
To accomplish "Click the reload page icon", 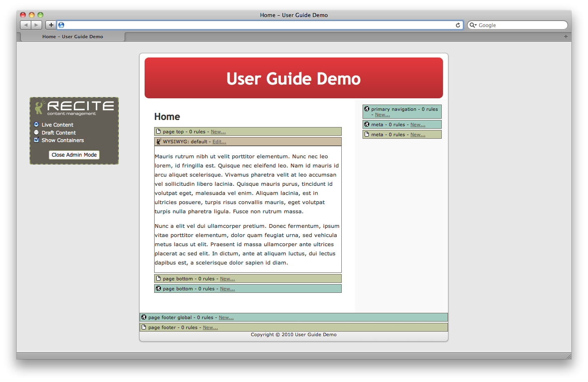I will point(458,25).
